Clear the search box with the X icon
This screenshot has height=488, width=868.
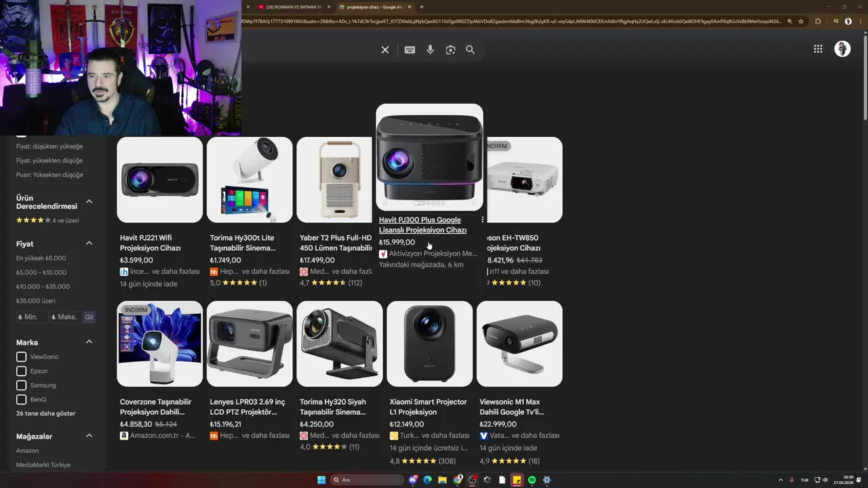(384, 49)
